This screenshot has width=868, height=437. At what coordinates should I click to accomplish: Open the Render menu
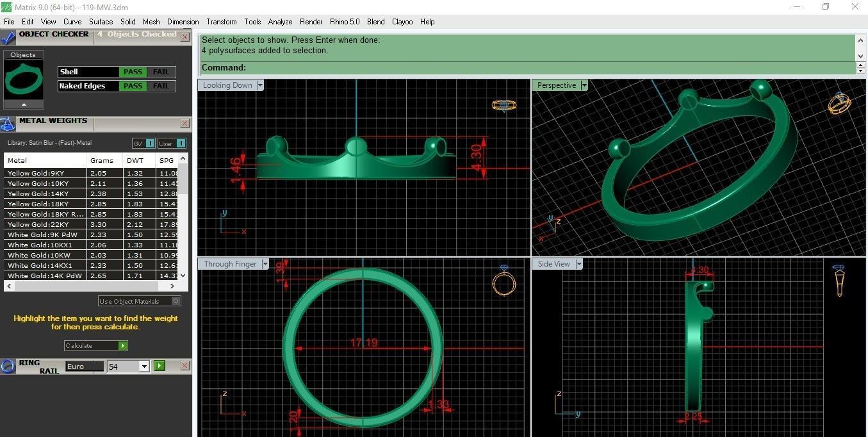[x=311, y=22]
